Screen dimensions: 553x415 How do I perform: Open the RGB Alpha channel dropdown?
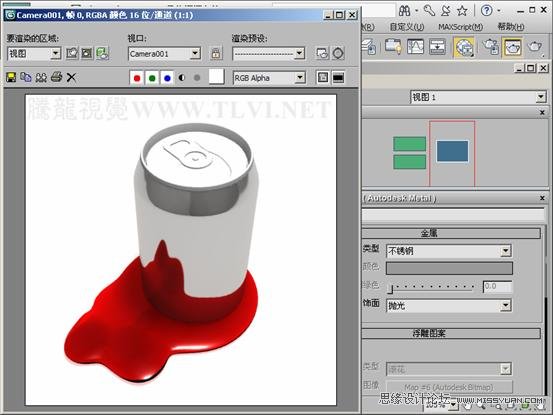click(x=269, y=78)
